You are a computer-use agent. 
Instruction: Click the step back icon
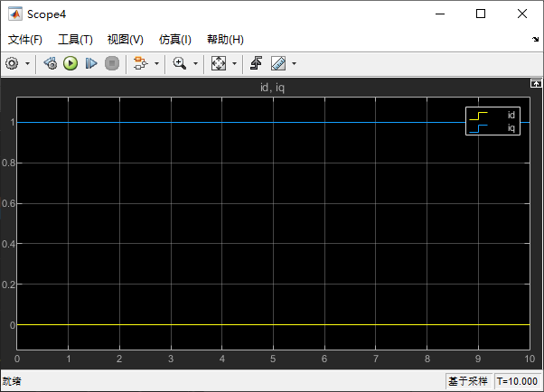click(x=51, y=63)
